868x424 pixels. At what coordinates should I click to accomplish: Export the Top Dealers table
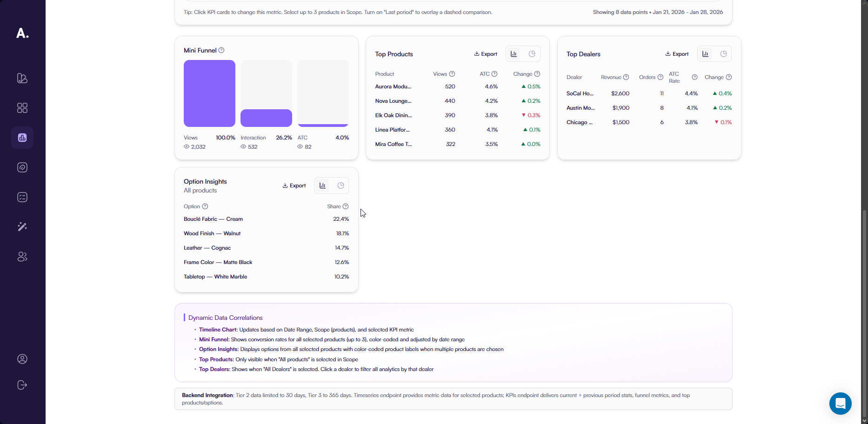[x=677, y=54]
